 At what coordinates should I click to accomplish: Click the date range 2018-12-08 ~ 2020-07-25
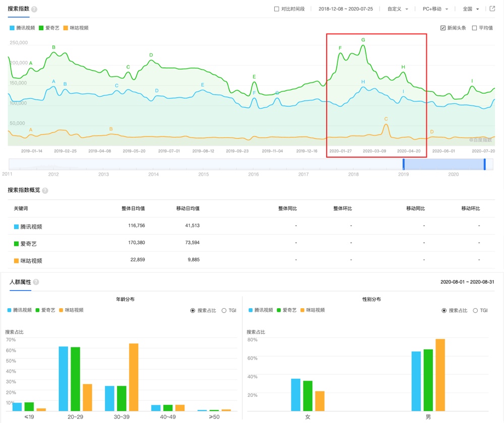click(x=346, y=9)
